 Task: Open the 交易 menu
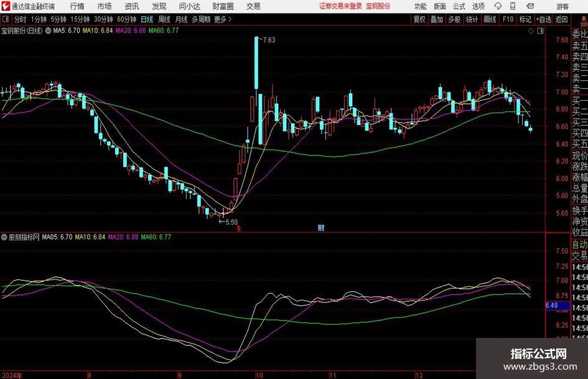253,6
